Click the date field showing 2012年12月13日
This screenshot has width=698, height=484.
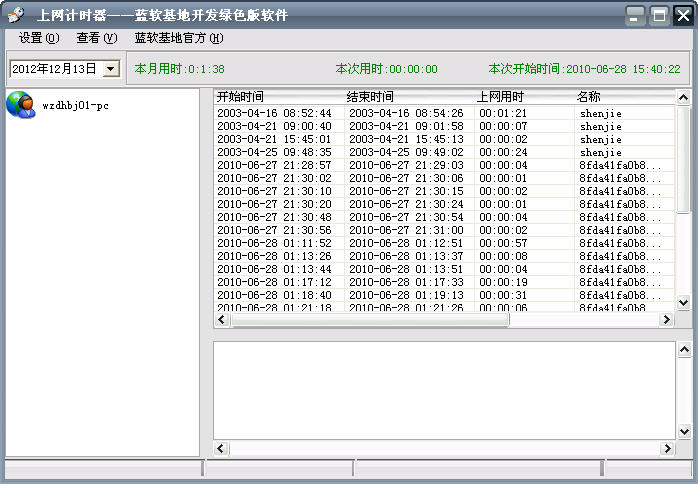pyautogui.click(x=54, y=69)
